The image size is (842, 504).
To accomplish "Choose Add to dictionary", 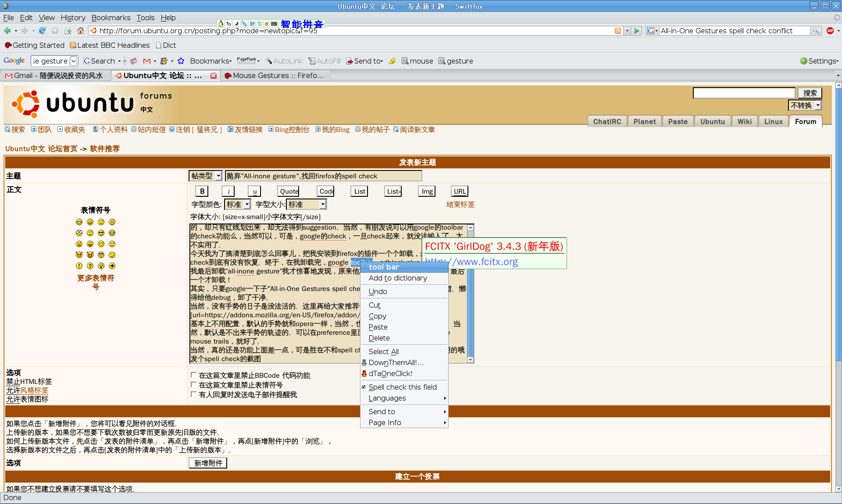I will [x=404, y=278].
